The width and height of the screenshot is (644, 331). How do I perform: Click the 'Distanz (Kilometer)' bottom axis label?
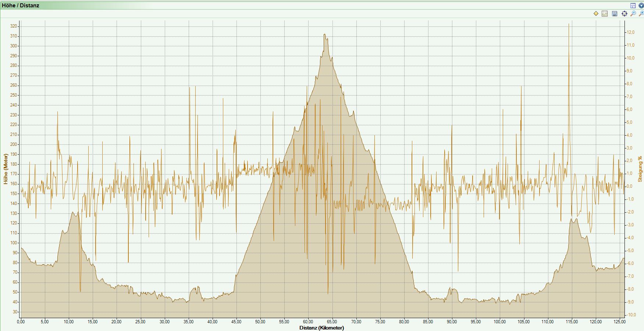321,328
